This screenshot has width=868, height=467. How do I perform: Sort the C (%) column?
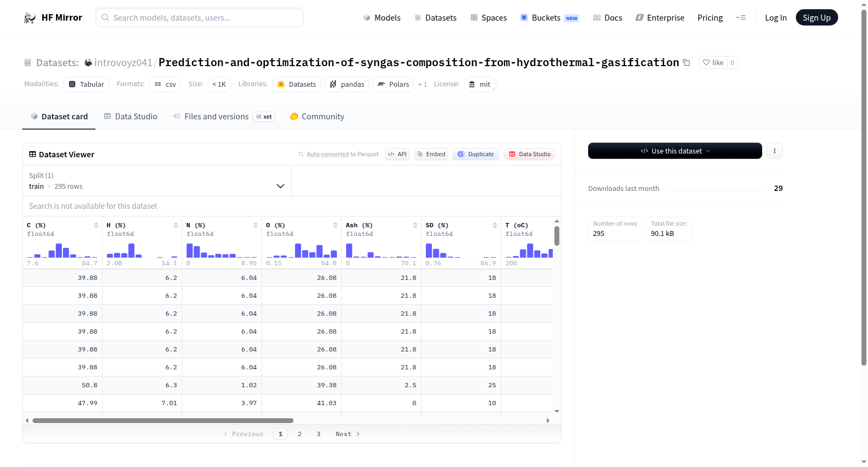tap(96, 225)
